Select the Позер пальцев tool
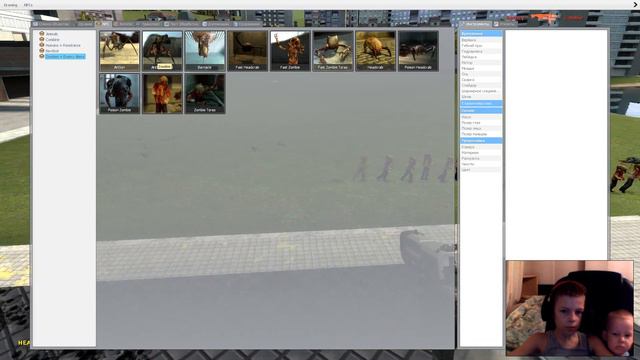This screenshot has height=360, width=640. click(481, 134)
